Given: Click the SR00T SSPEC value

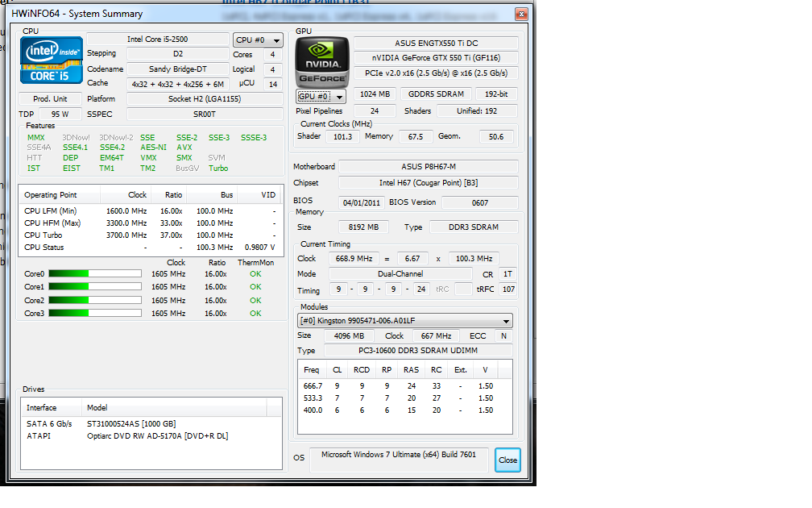Looking at the screenshot, I should point(205,114).
